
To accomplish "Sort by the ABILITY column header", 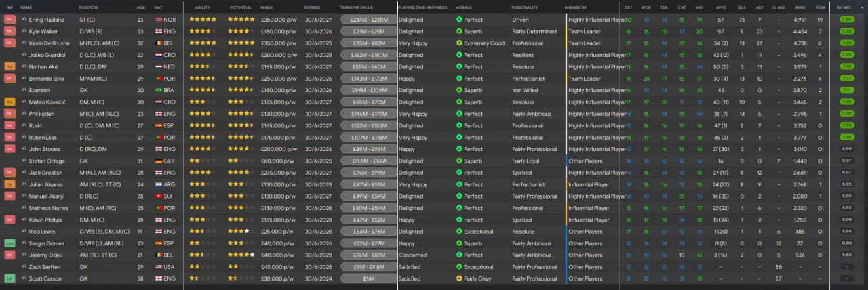I will pyautogui.click(x=203, y=7).
